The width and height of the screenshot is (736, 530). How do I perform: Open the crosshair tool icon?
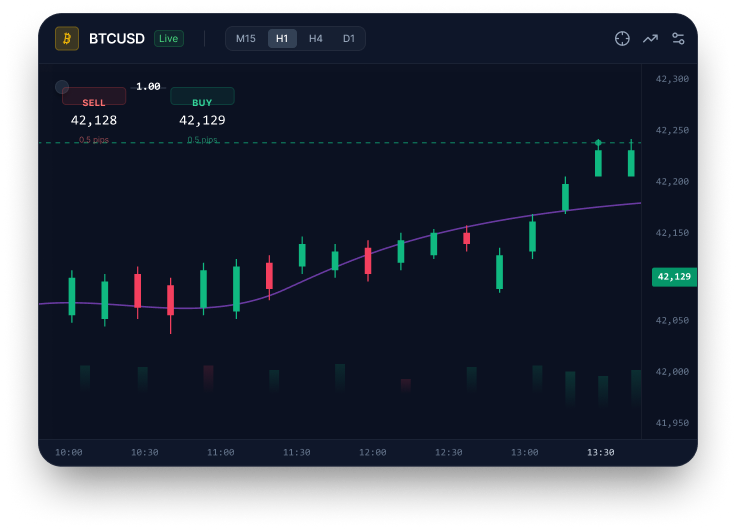(622, 38)
